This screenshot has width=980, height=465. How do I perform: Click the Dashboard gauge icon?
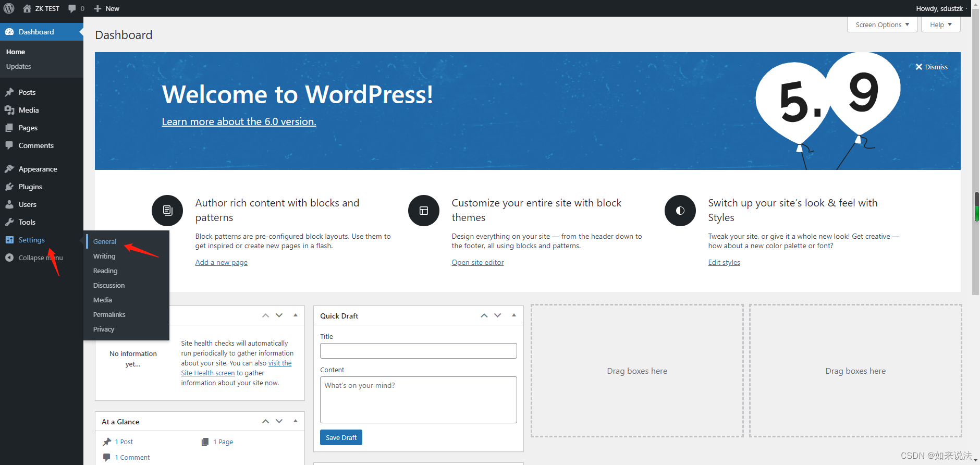click(9, 32)
